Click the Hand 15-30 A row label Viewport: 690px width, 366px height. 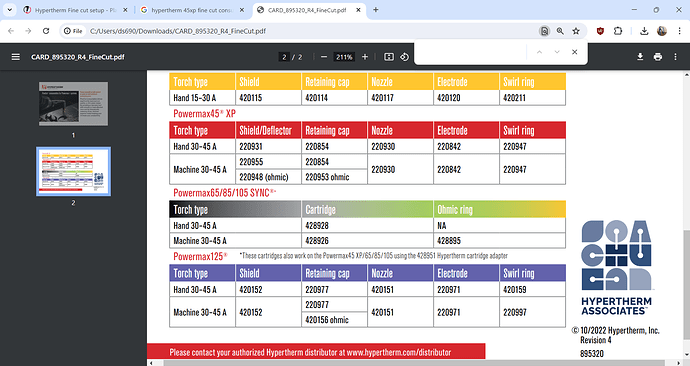pyautogui.click(x=195, y=98)
